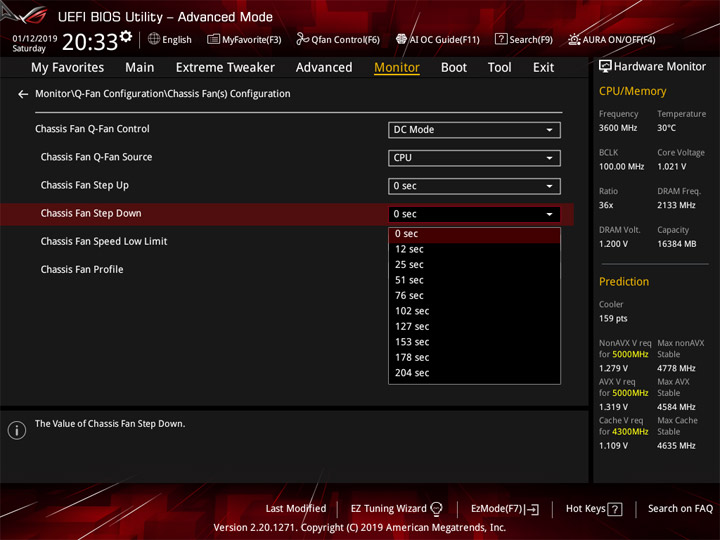
Task: Open Chassis Fan Step Up dropdown
Action: click(474, 186)
